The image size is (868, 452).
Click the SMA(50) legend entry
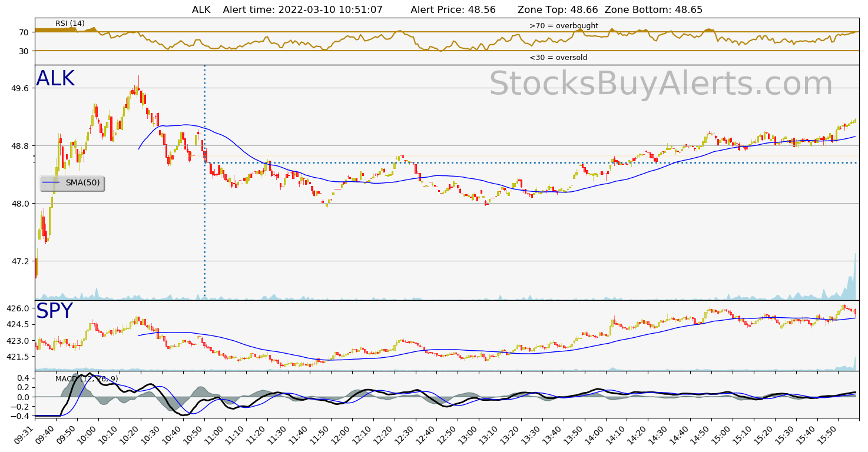pyautogui.click(x=72, y=183)
